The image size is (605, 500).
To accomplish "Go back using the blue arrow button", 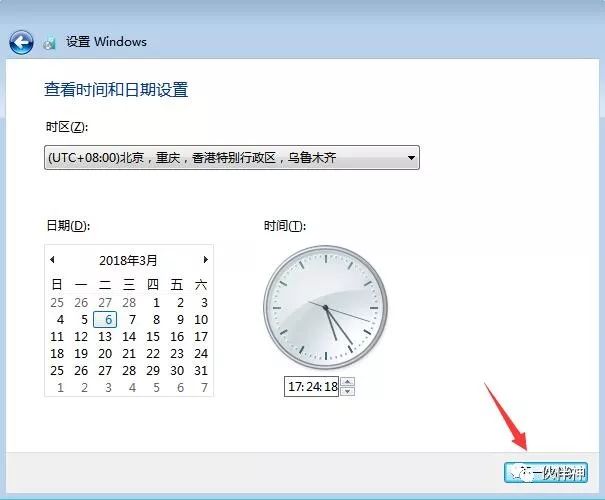I will pos(21,42).
